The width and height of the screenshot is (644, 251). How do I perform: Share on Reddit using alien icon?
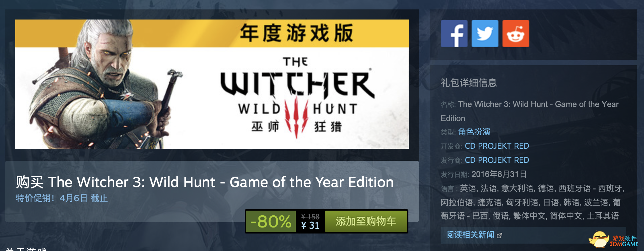coord(516,34)
